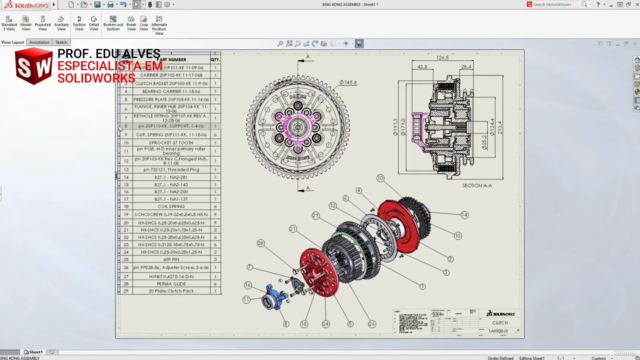Select the 20 Plate Clutch Pack row
The width and height of the screenshot is (640, 360).
(171, 291)
